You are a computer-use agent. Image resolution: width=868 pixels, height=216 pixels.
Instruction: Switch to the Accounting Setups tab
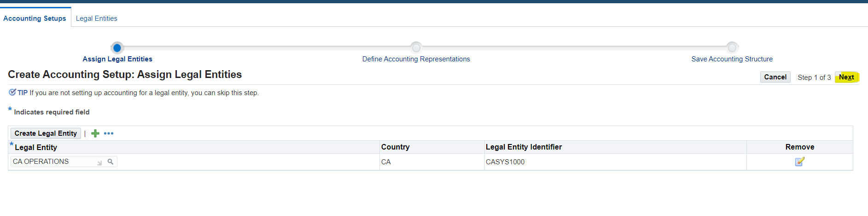coord(35,18)
